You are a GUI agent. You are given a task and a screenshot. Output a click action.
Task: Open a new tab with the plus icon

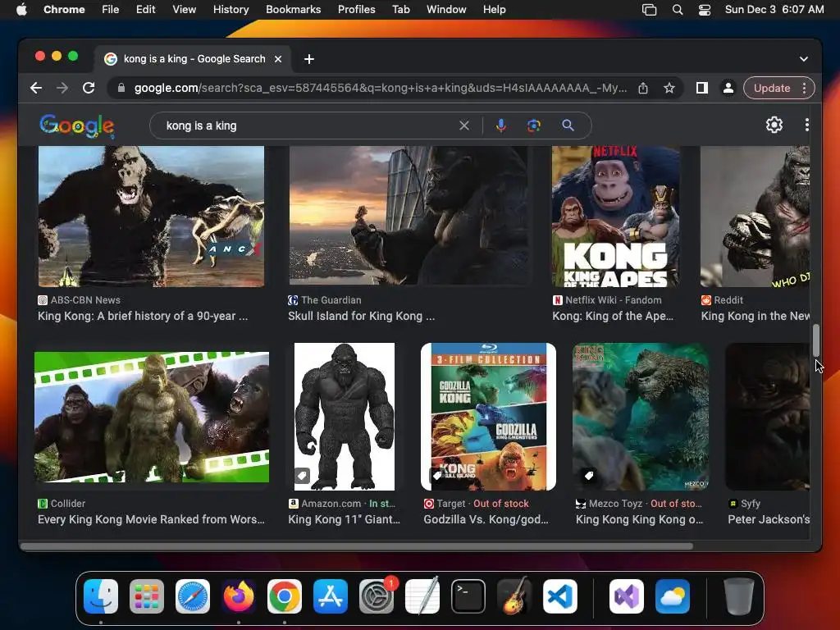click(309, 59)
